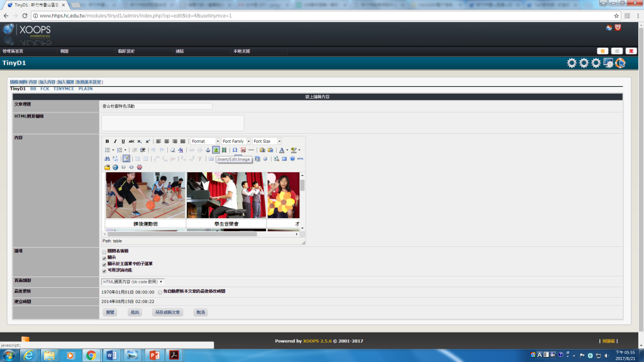The height and width of the screenshot is (362, 644).
Task: Toggle the 可用評論功能 checkbox
Action: pyautogui.click(x=104, y=270)
